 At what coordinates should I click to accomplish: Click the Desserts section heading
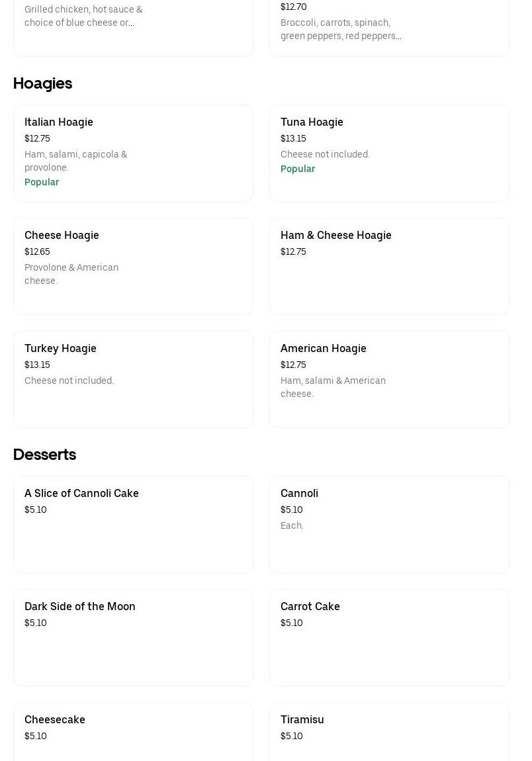pos(44,455)
